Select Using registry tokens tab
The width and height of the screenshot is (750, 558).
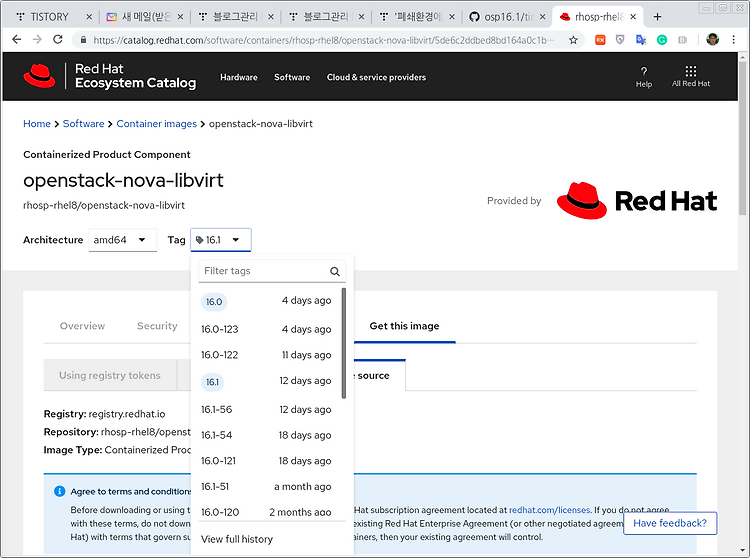[x=110, y=375]
